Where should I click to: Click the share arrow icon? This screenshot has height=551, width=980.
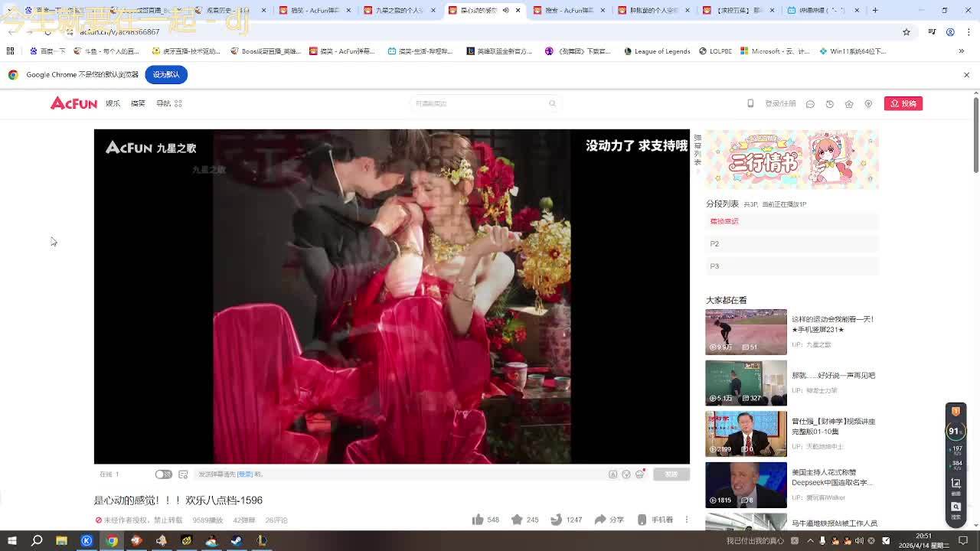(x=600, y=520)
